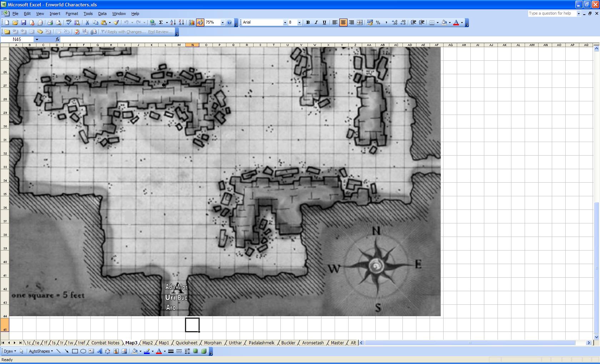Insert WordArt from the Drawing toolbar
Image resolution: width=600 pixels, height=364 pixels.
(100, 351)
